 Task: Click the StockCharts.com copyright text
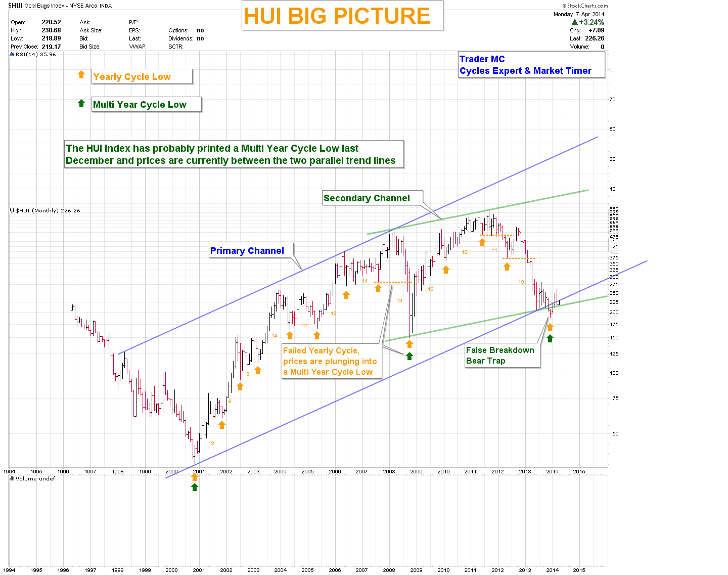click(585, 6)
